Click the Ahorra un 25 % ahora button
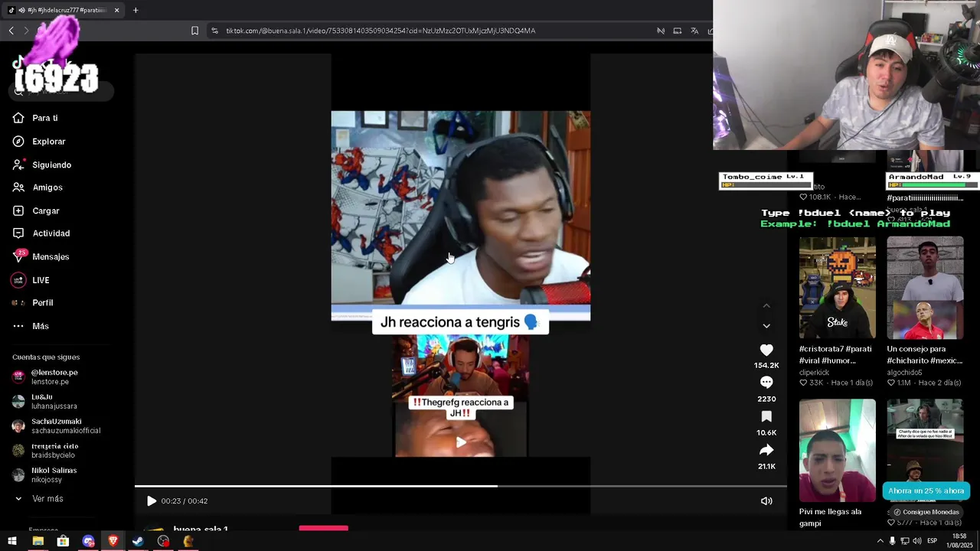The height and width of the screenshot is (551, 980). [926, 491]
